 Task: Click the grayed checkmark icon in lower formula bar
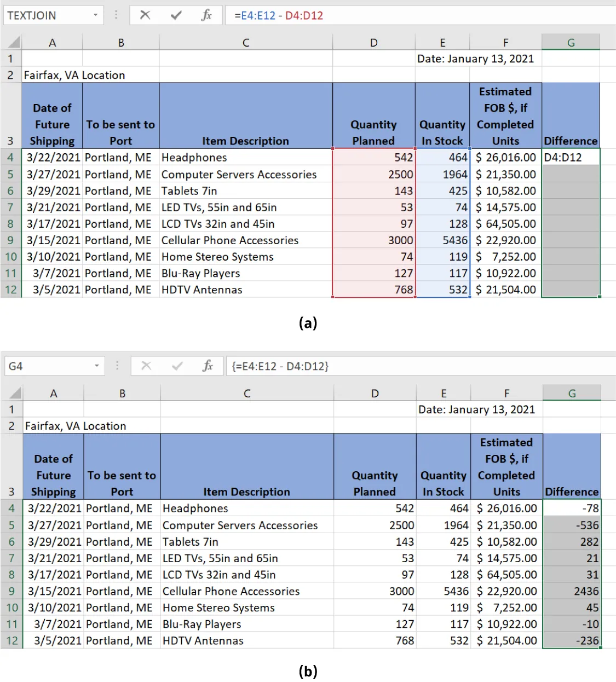pyautogui.click(x=177, y=366)
